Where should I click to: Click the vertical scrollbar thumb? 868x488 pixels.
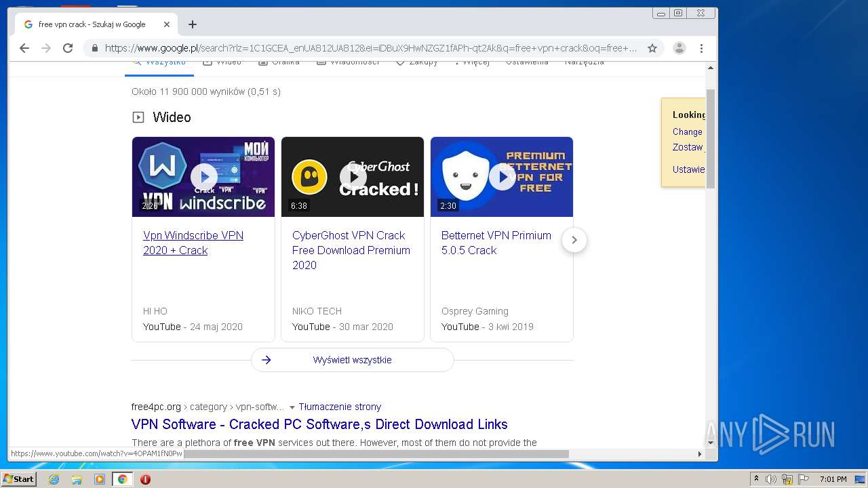711,139
